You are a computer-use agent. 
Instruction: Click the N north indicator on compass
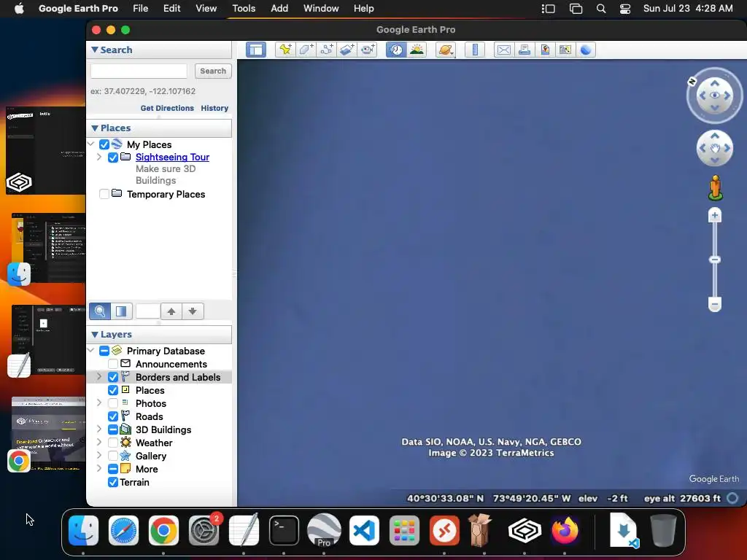click(692, 82)
